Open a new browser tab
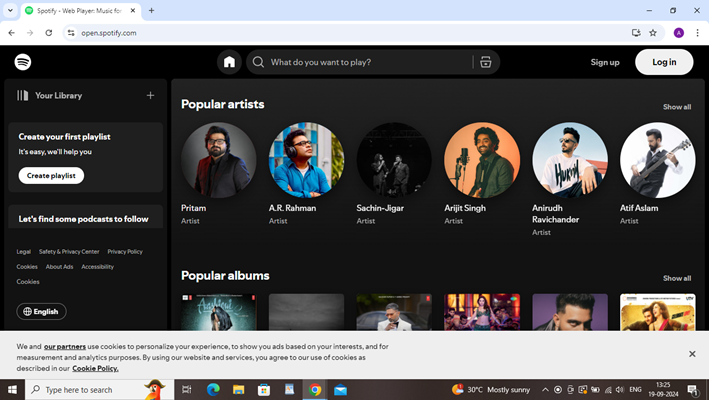 pos(151,10)
